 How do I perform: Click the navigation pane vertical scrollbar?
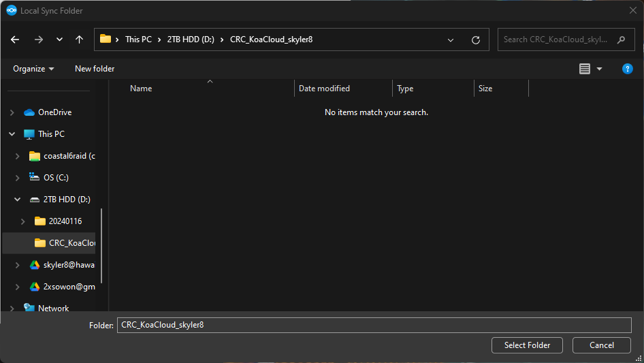point(101,246)
